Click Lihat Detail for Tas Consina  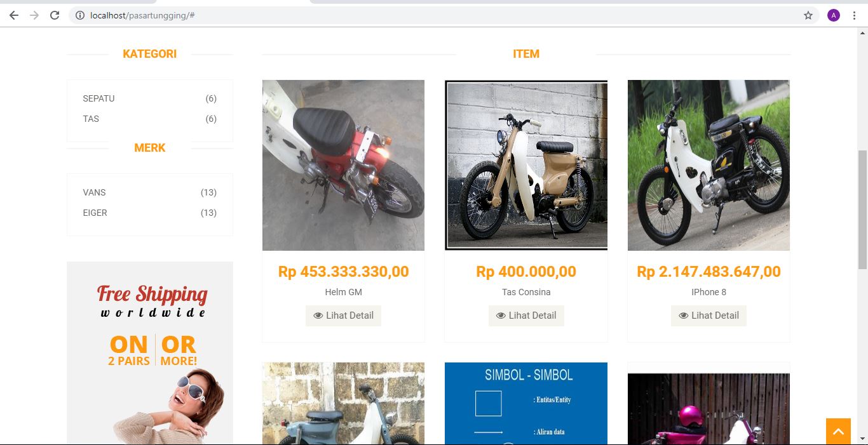[x=526, y=315]
